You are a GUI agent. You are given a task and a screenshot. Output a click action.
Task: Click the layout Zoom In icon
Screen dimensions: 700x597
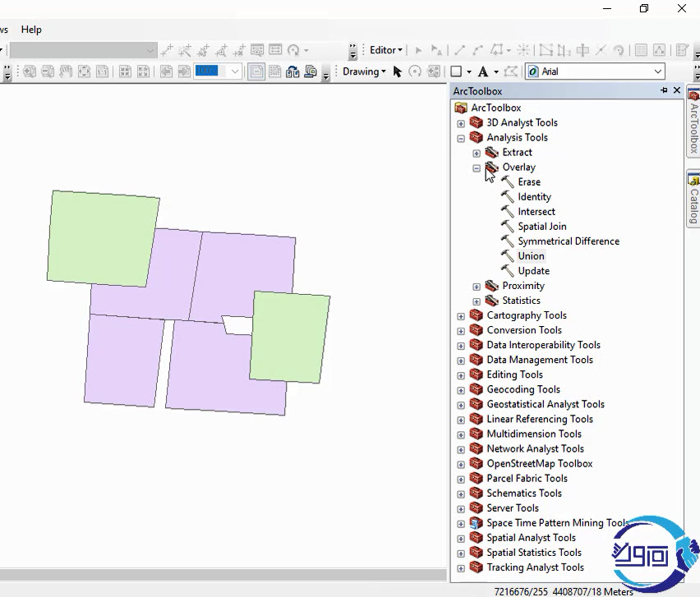(30, 71)
